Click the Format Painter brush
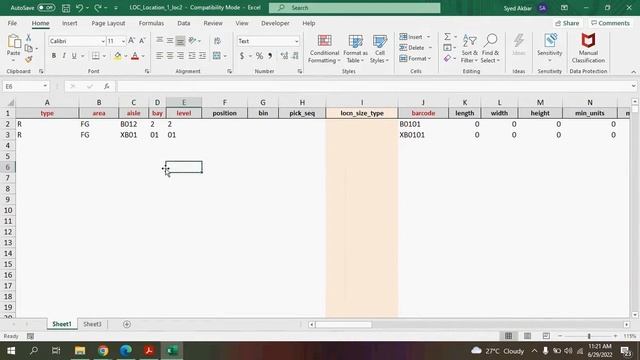This screenshot has height=360, width=640. coord(29,60)
